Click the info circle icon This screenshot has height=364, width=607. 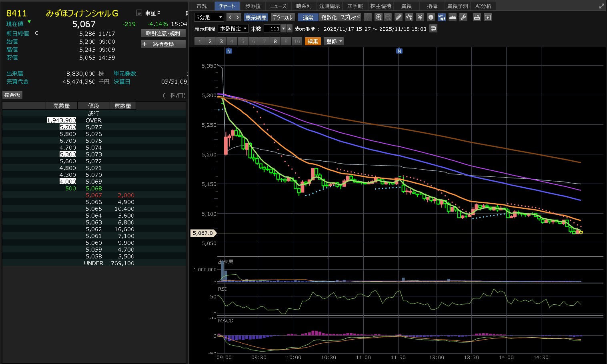[431, 17]
